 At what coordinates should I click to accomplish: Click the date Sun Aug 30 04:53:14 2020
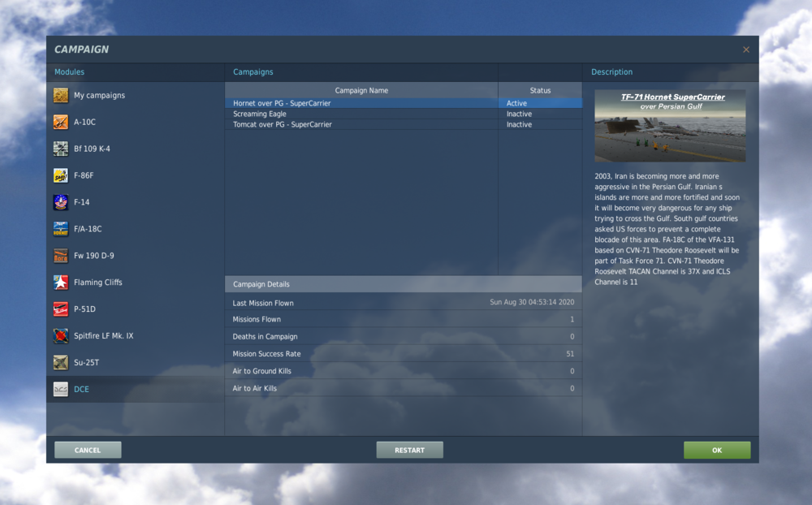point(532,302)
